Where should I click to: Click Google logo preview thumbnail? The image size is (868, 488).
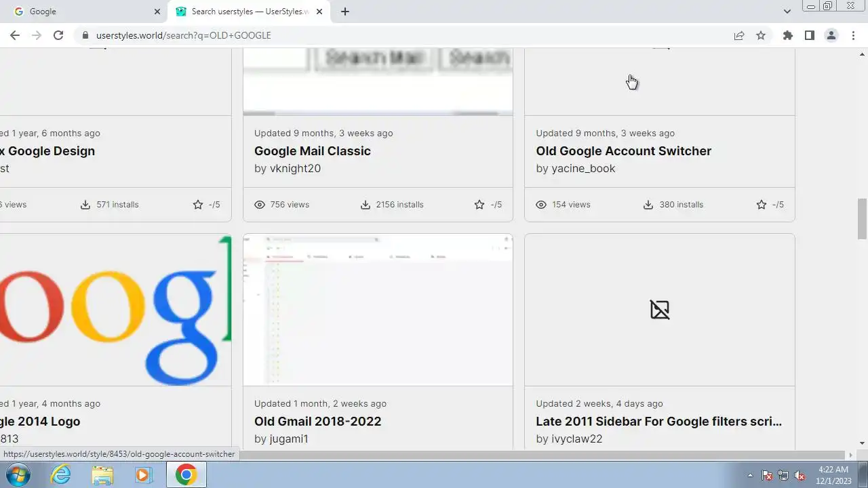[x=115, y=310]
